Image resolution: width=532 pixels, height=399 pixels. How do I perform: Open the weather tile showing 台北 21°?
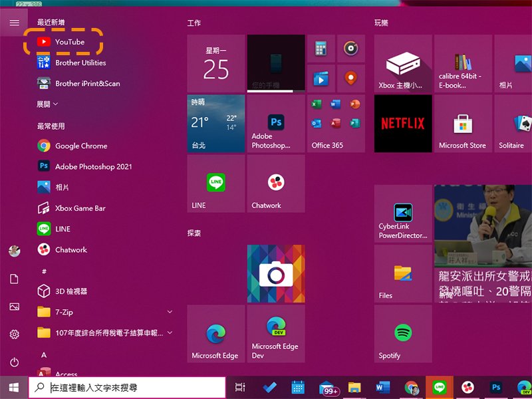pyautogui.click(x=215, y=124)
